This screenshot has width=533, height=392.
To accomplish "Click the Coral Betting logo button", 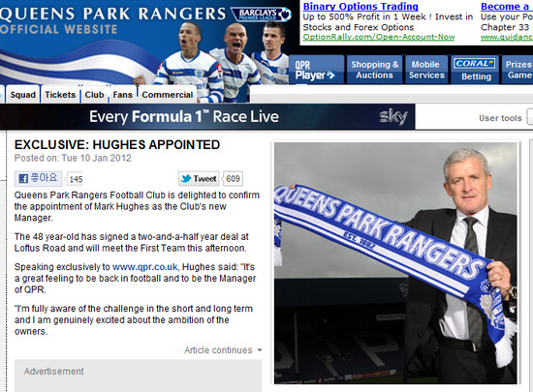I will 475,70.
